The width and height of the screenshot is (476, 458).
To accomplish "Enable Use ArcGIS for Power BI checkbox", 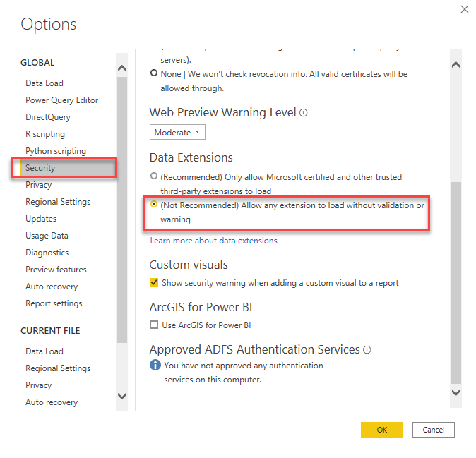I will point(155,325).
